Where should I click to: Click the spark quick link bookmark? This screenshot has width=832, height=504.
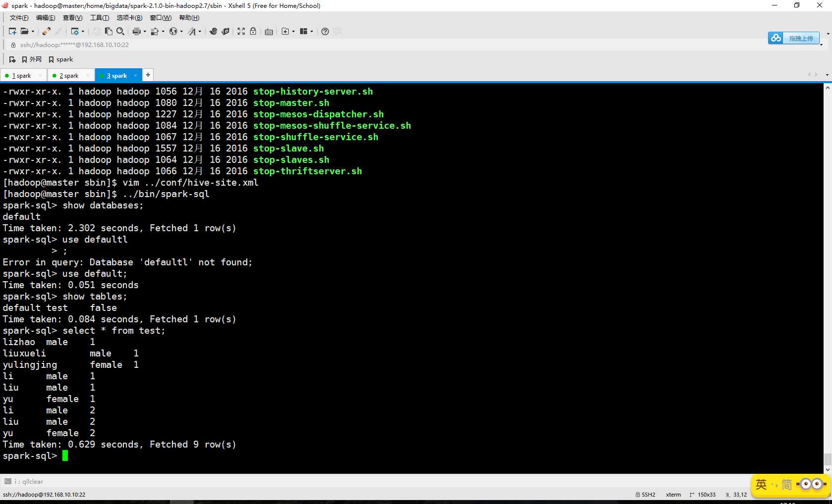[61, 59]
